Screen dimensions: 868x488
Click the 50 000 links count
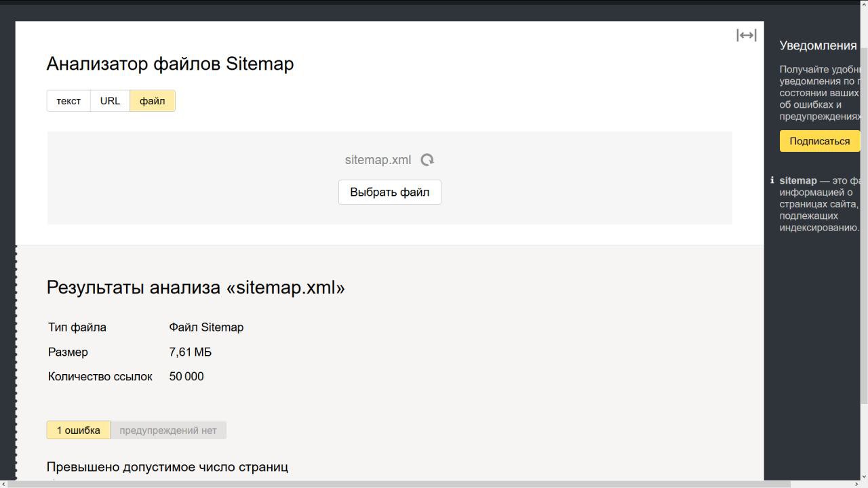[186, 376]
